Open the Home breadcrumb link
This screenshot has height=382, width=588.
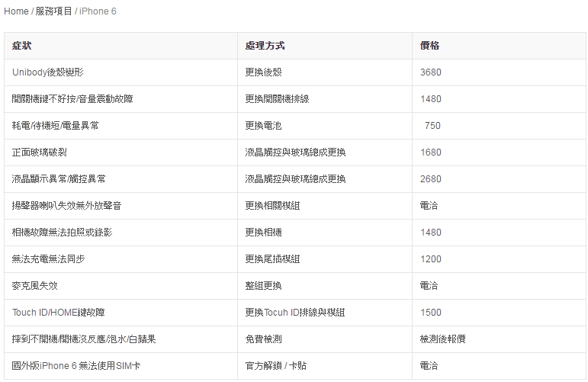(x=16, y=11)
